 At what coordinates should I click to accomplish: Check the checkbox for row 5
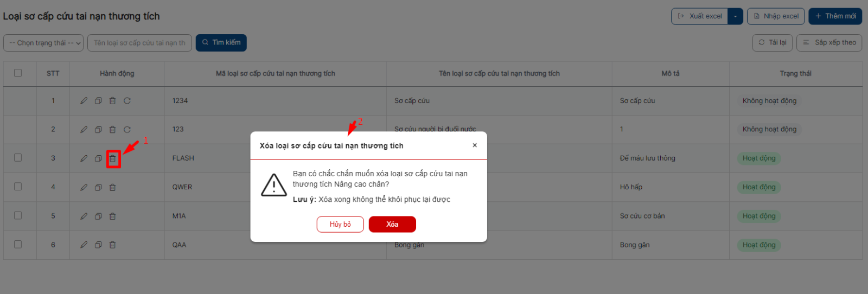pos(18,215)
